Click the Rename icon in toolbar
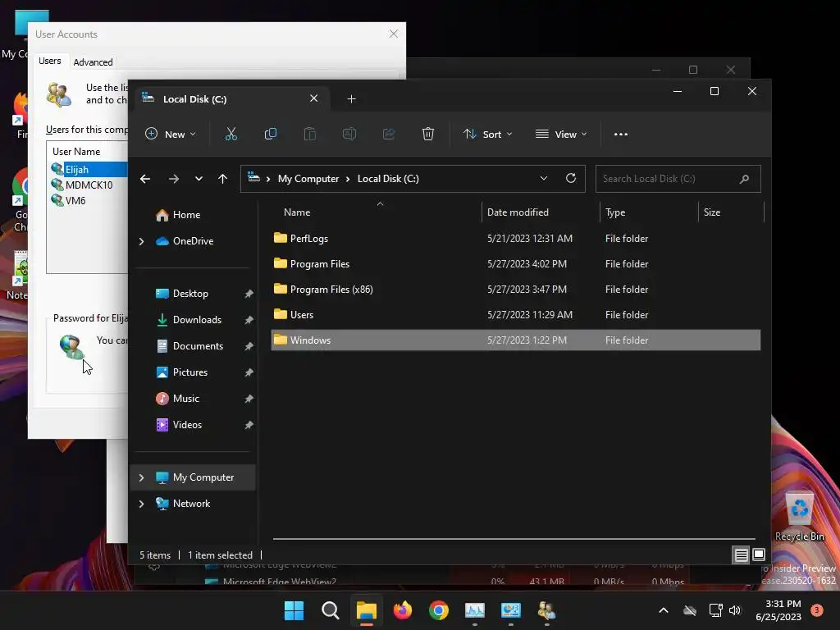 (x=349, y=134)
